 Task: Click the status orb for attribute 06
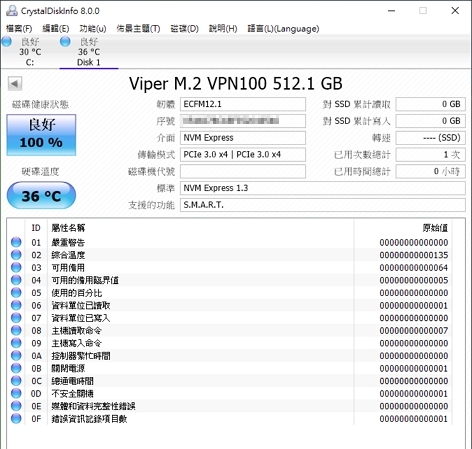pyautogui.click(x=16, y=305)
